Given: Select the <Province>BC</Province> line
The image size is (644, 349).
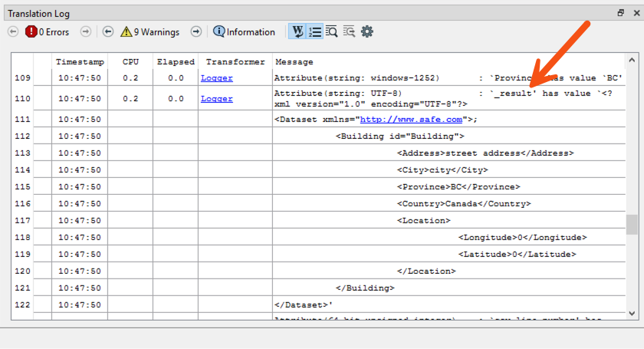Looking at the screenshot, I should [x=458, y=186].
